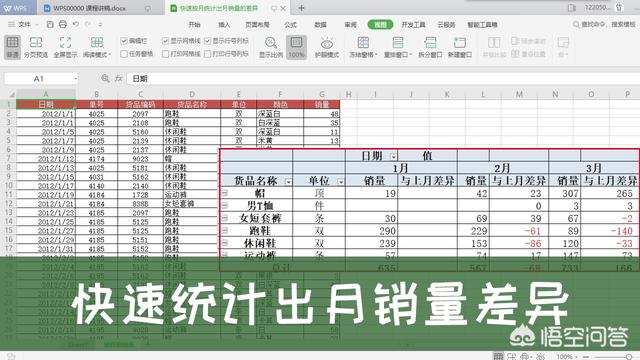Screen dimensions: 640x360
Task: Collapse the 休闲鞋 row in pivot table
Action: (224, 243)
